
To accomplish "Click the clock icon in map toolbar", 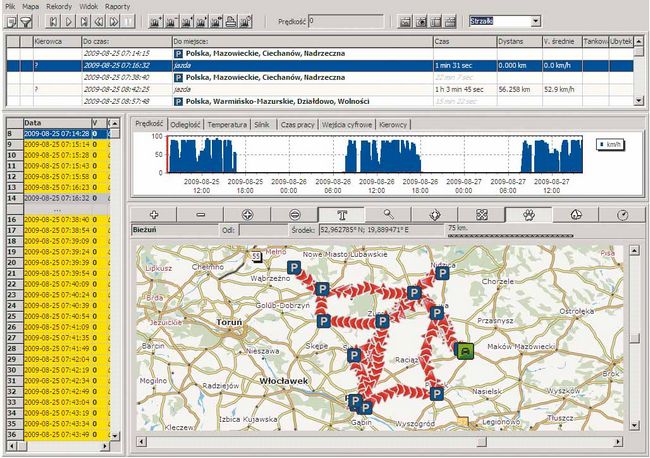I will point(621,214).
